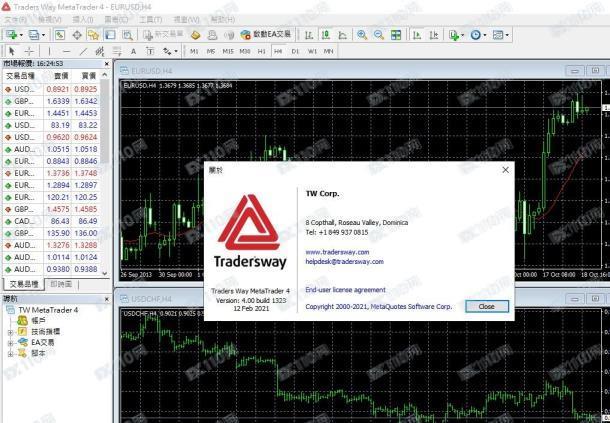Click the New Order toolbar button
The height and width of the screenshot is (423, 610).
pos(163,35)
